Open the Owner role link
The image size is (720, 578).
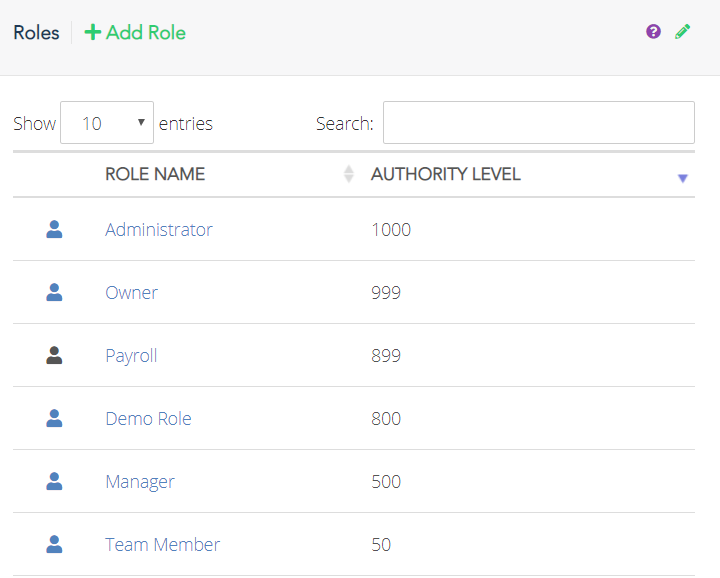coord(132,292)
